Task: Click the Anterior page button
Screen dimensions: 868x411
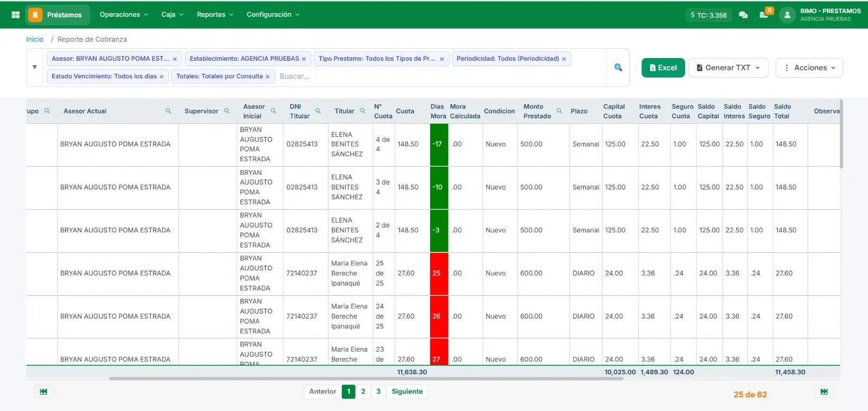Action: coord(322,391)
